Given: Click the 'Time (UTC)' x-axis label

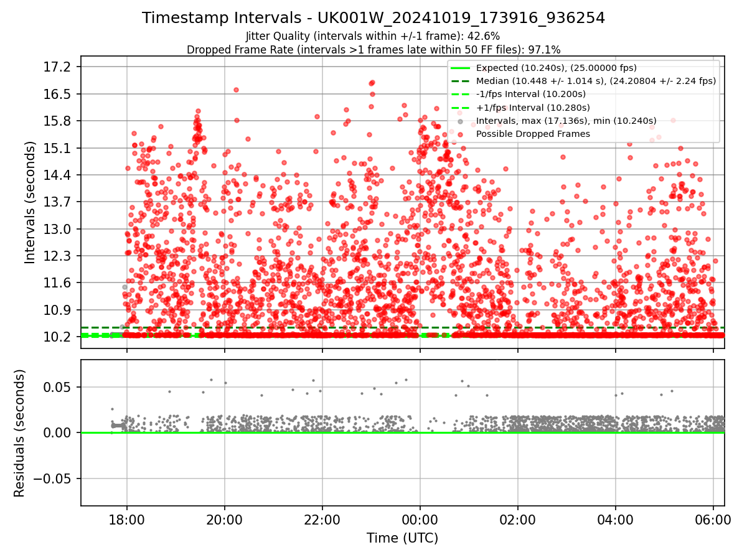Looking at the screenshot, I should (x=402, y=538).
